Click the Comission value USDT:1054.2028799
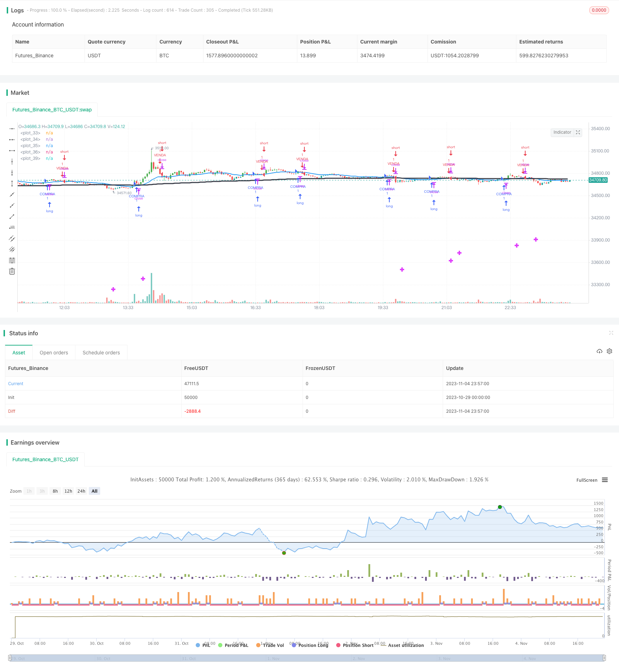Screen dimensions: 619x672 click(x=454, y=56)
